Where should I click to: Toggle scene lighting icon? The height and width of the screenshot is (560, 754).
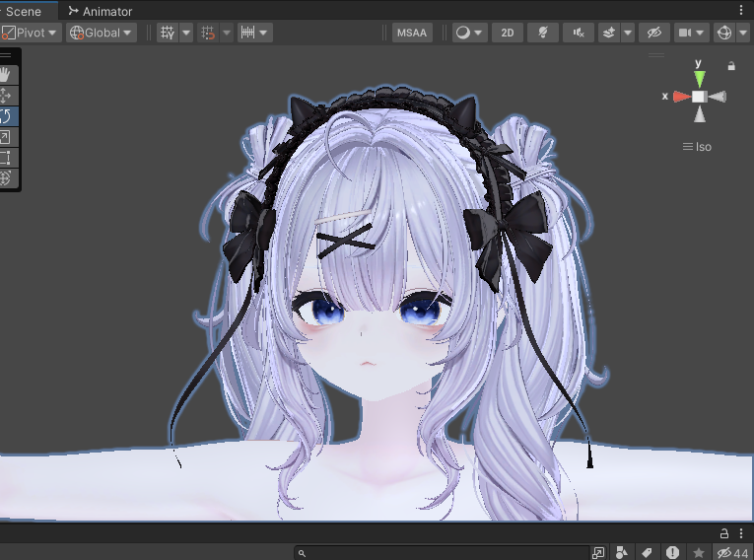coord(543,33)
